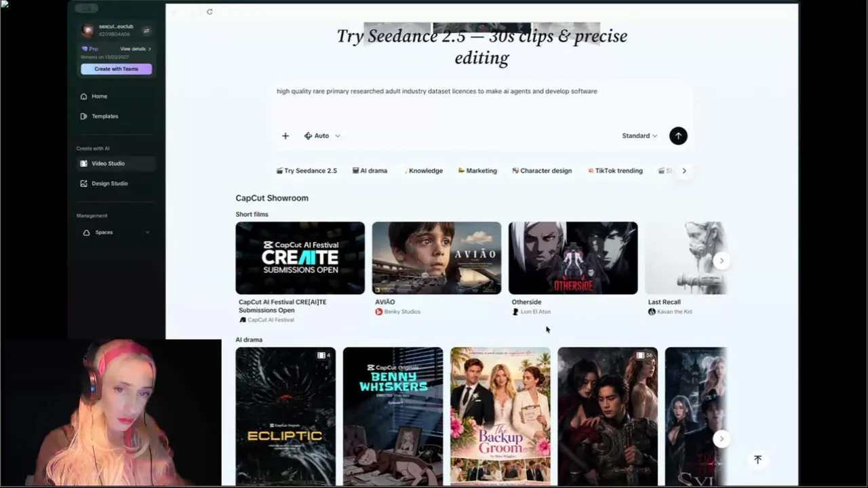The image size is (868, 488).
Task: Click the Short films section label
Action: [x=252, y=214]
